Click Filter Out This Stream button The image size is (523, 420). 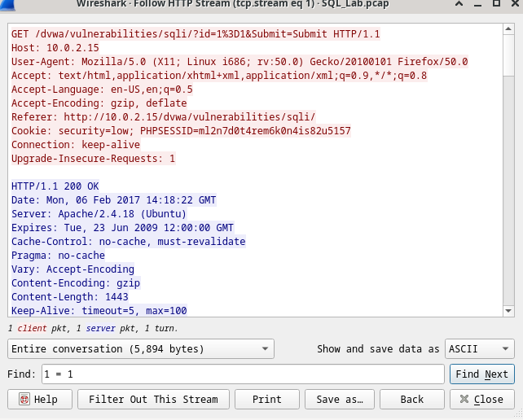click(x=153, y=399)
